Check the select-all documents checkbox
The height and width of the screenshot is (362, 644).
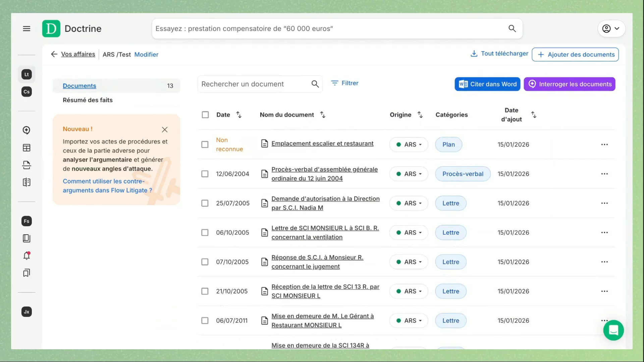(205, 115)
